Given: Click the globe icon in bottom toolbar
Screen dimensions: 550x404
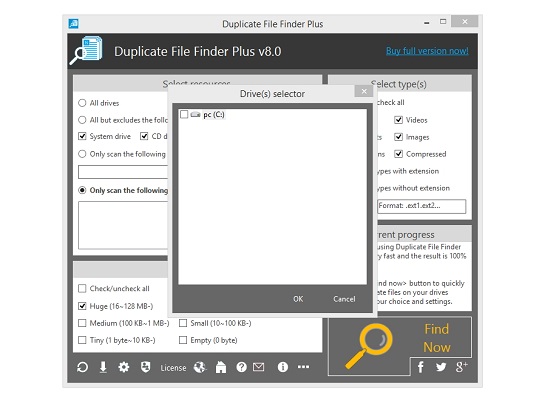Looking at the screenshot, I should [x=200, y=367].
